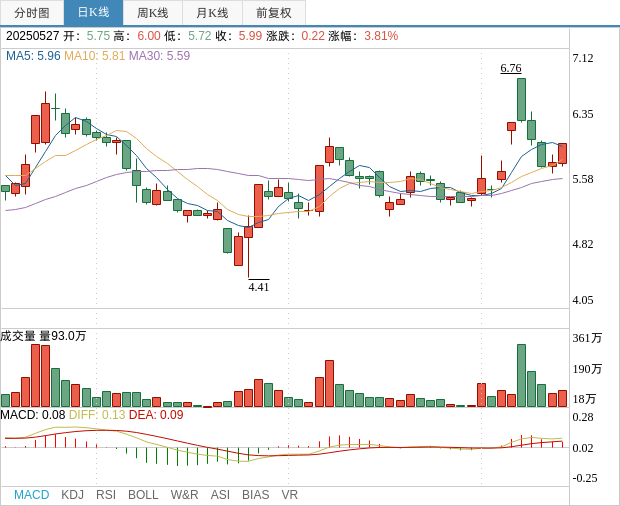The image size is (620, 506).
Task: Click the tallest green volume bar
Action: [521, 375]
